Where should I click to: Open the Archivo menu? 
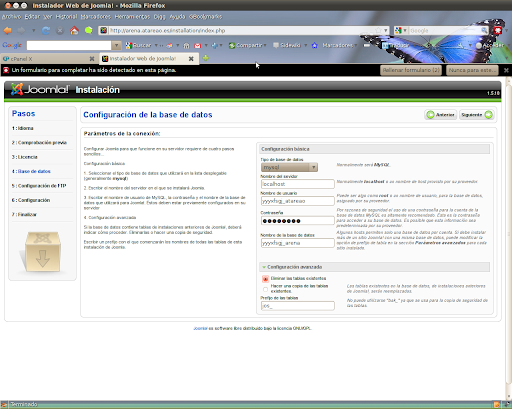[11, 16]
